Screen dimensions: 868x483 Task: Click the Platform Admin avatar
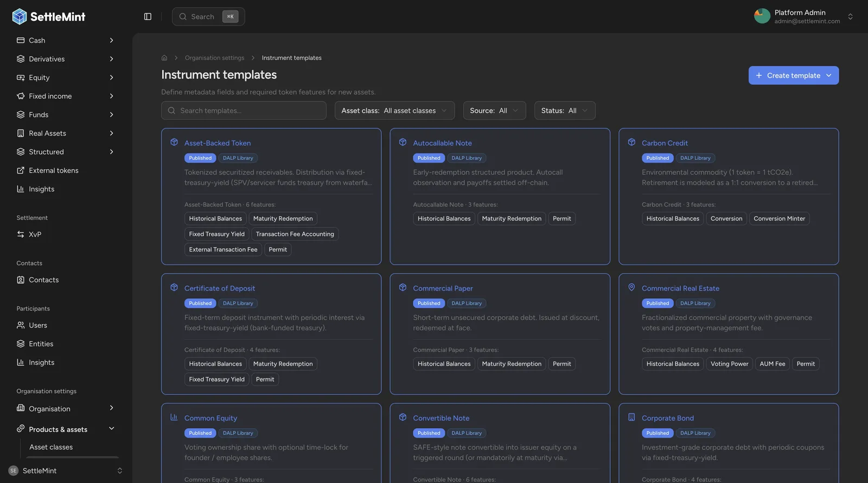pyautogui.click(x=762, y=16)
